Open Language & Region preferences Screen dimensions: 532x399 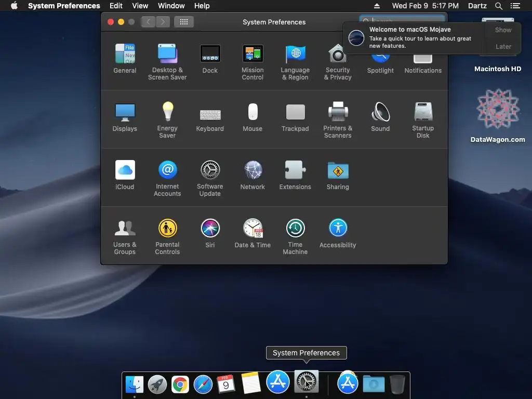tap(295, 62)
